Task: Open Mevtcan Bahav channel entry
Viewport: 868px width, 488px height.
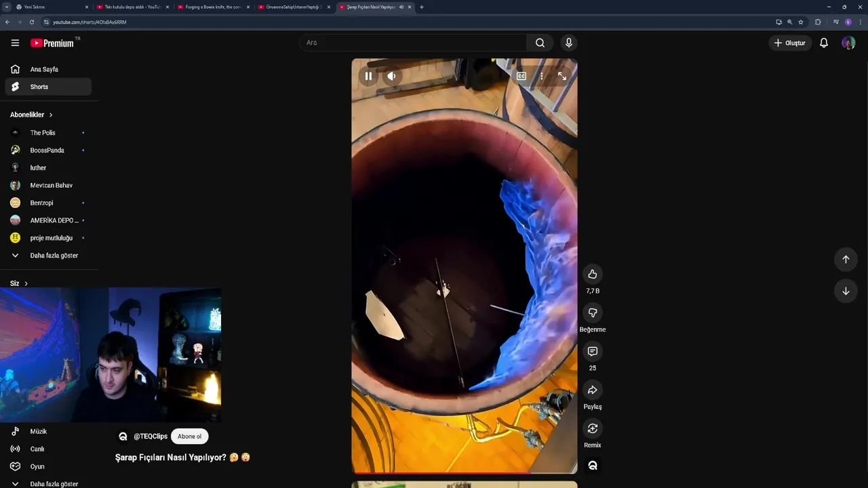Action: [x=48, y=185]
